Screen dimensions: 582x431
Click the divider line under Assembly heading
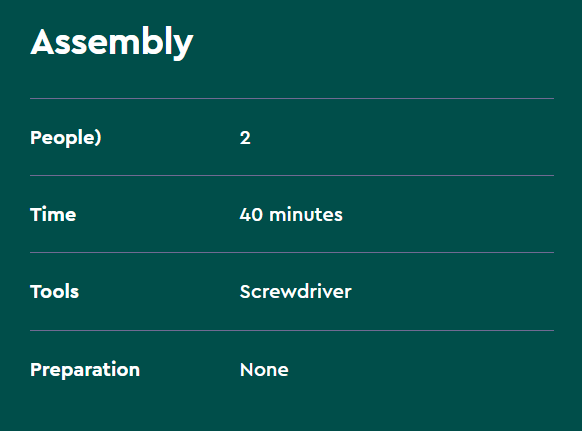pos(292,98)
